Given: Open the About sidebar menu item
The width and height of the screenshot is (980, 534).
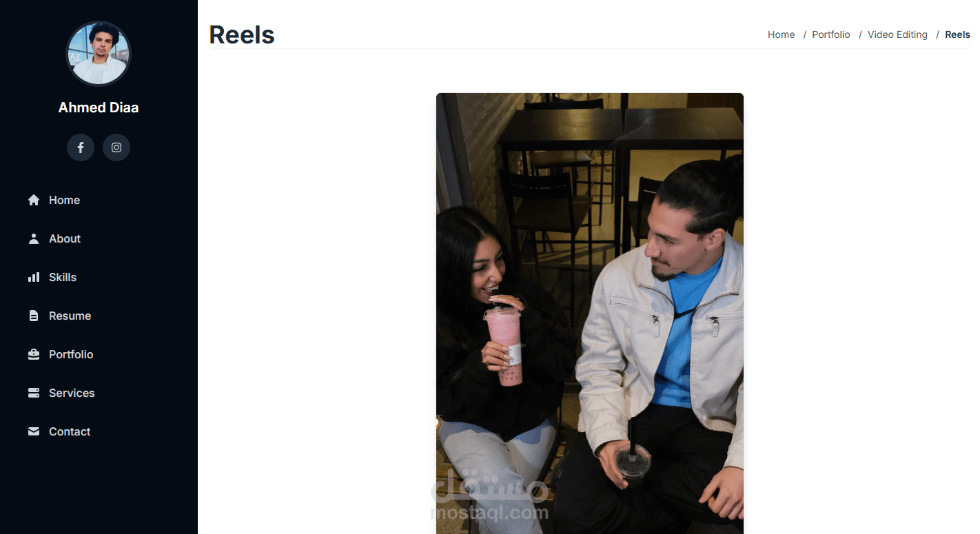Looking at the screenshot, I should tap(65, 238).
